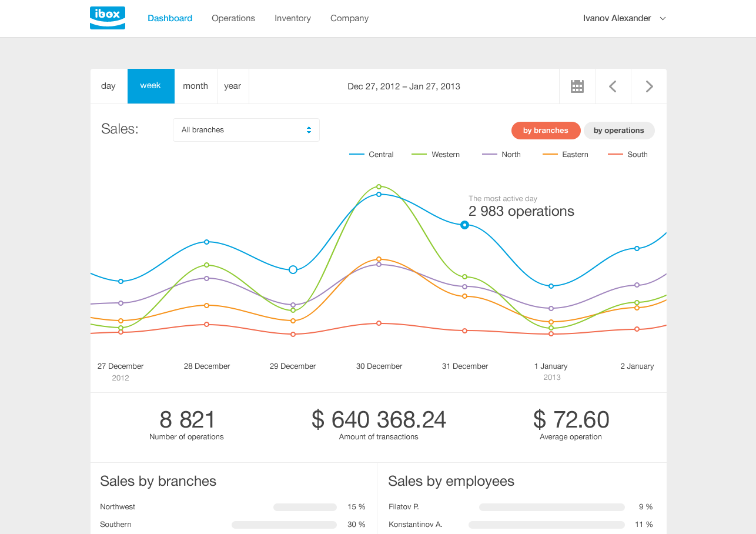Open the Operations menu item
Viewport: 756px width, 534px height.
(233, 18)
